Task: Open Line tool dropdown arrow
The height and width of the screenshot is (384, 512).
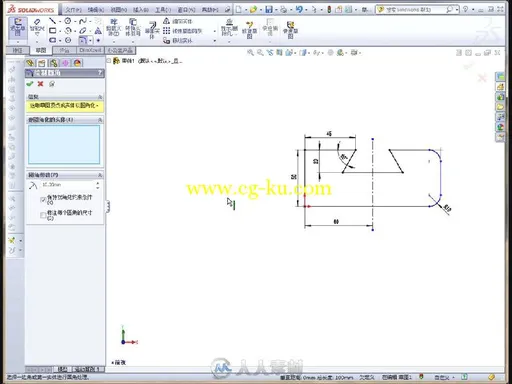Action: 59,21
